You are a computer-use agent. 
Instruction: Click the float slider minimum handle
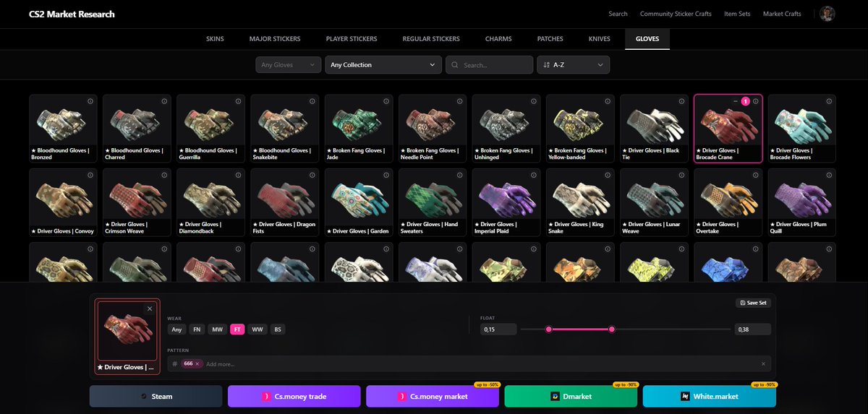(549, 329)
